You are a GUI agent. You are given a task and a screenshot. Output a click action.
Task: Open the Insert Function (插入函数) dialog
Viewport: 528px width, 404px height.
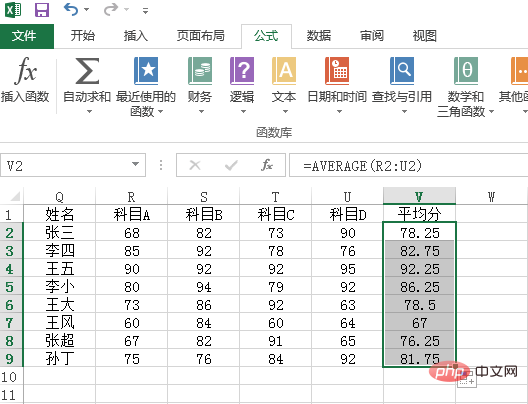tap(25, 80)
